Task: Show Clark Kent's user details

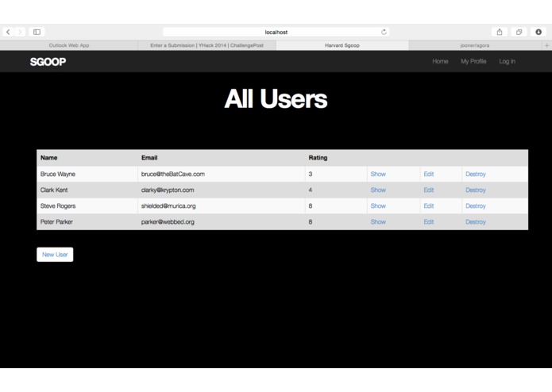Action: [x=378, y=190]
